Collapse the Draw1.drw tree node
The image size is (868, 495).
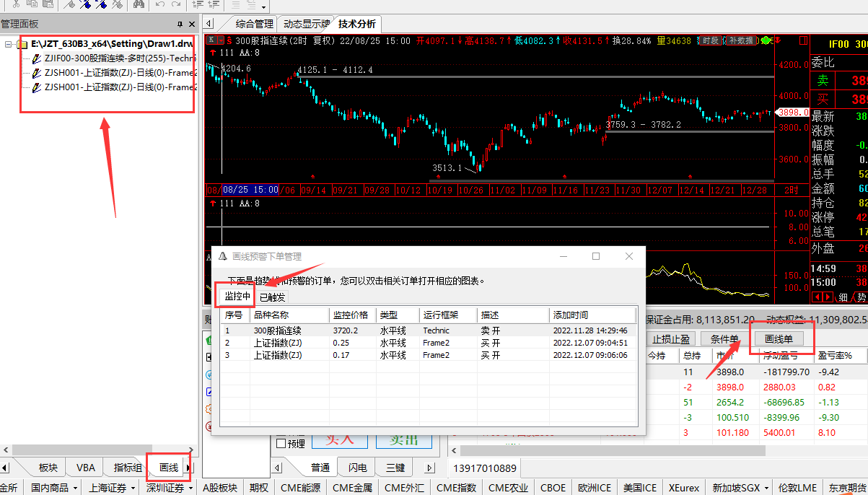pos(9,45)
